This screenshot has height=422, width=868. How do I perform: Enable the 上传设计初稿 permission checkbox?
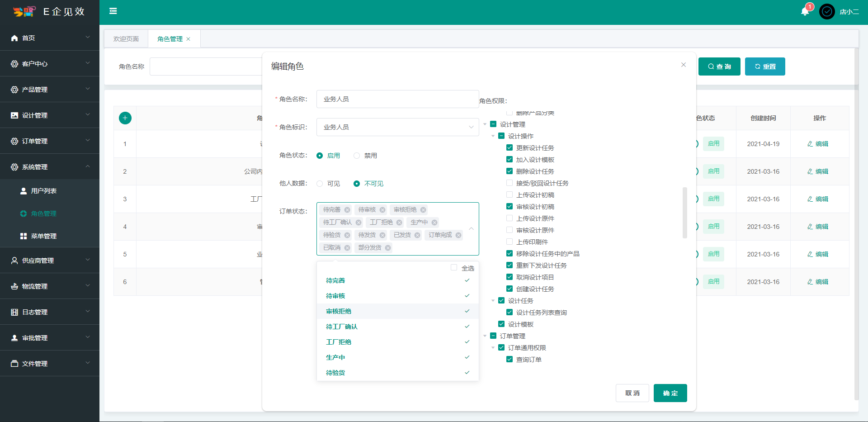[509, 195]
